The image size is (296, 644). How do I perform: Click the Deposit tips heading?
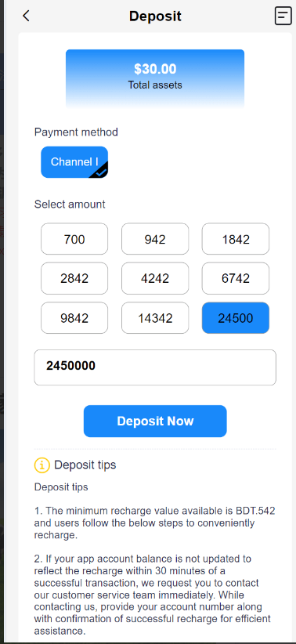[x=85, y=465]
